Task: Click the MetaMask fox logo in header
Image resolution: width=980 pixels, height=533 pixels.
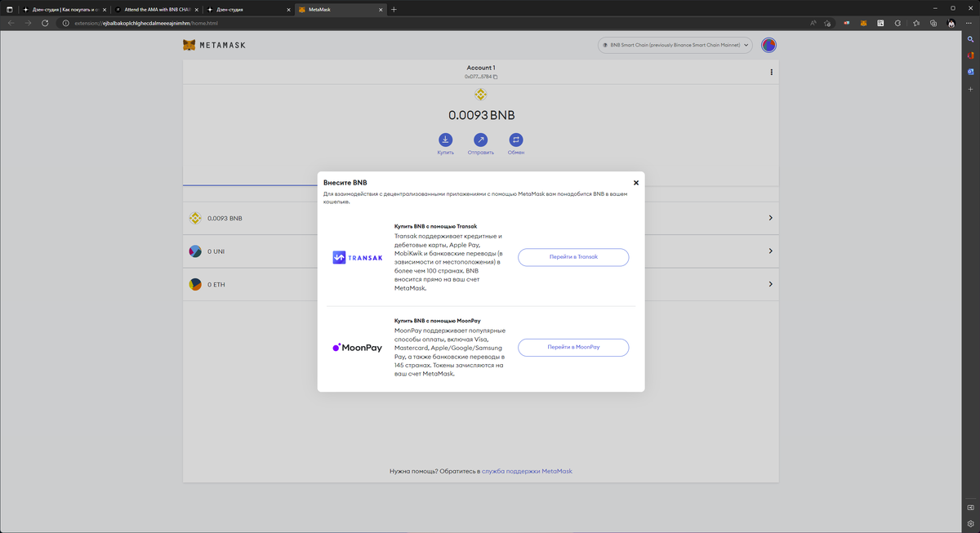Action: [x=189, y=45]
